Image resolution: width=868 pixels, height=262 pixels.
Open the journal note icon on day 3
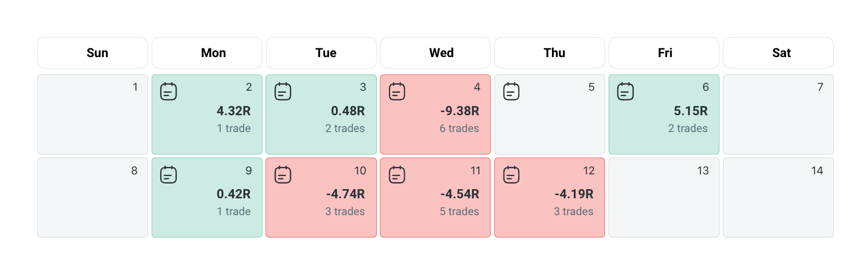tap(283, 92)
